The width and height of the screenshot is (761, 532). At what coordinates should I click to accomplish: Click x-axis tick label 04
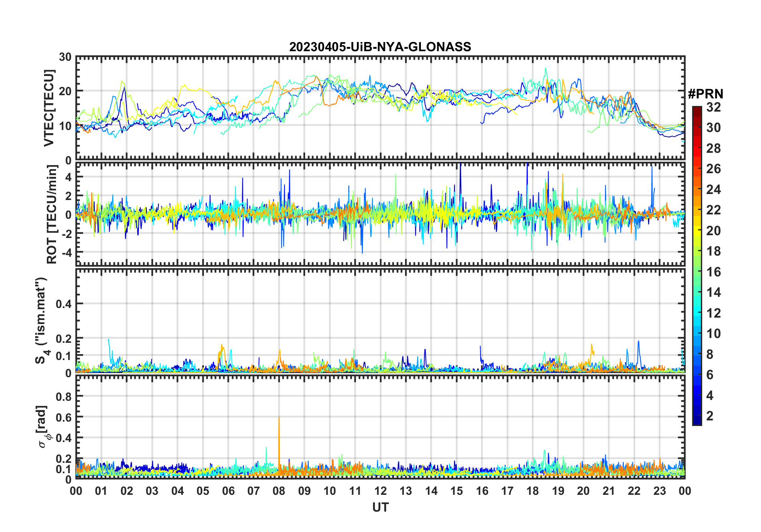(178, 491)
